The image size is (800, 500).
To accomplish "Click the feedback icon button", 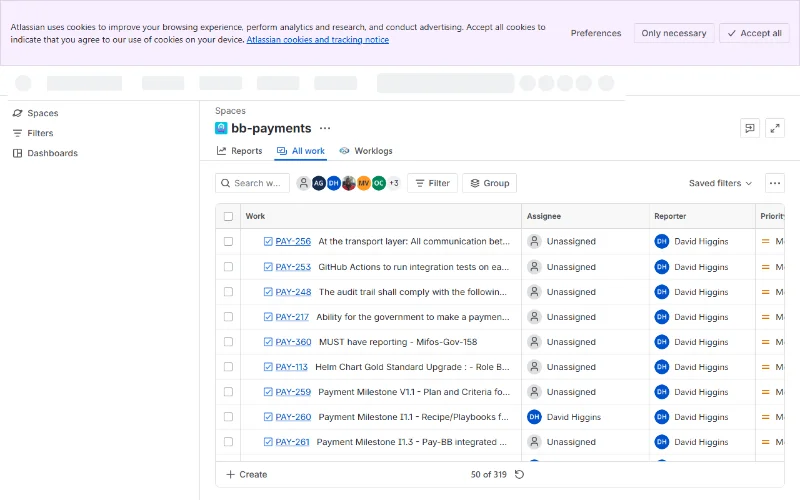I will pos(749,128).
